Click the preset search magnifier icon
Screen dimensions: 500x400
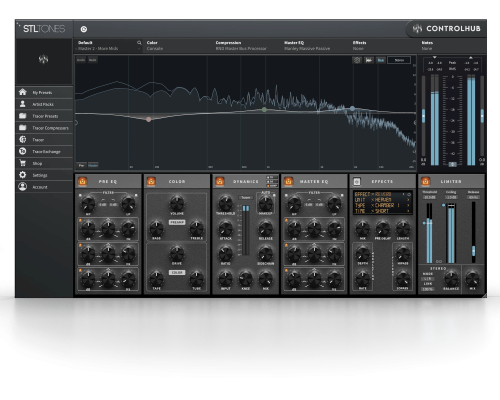pyautogui.click(x=139, y=43)
